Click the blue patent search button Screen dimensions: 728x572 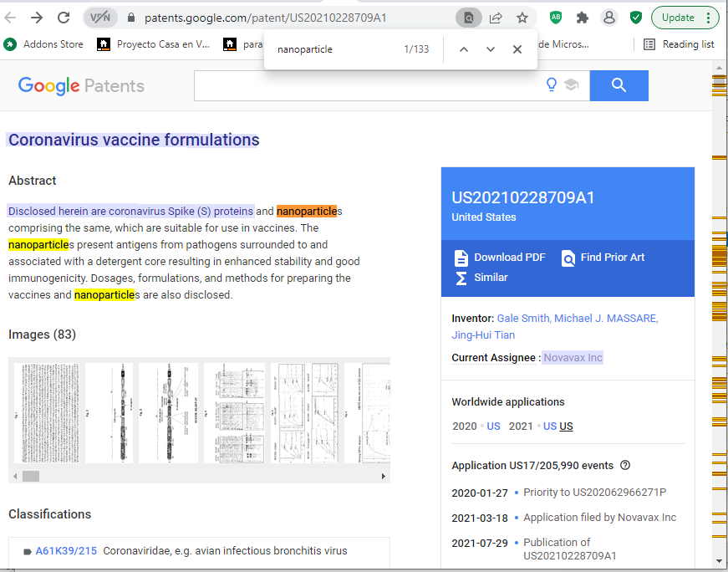point(619,85)
